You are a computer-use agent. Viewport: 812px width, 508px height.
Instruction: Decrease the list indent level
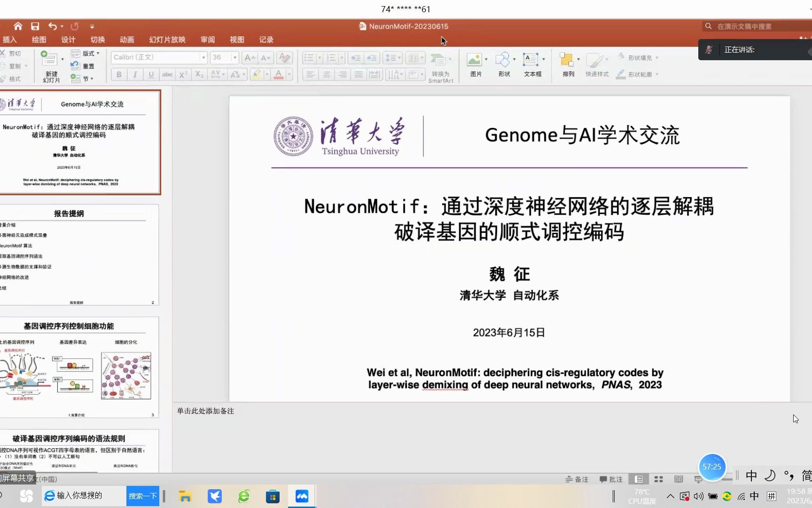(356, 58)
